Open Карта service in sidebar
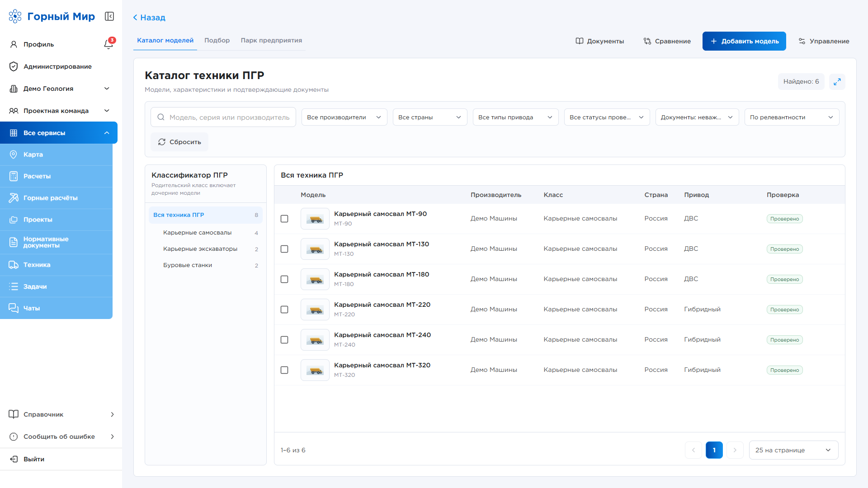868x488 pixels. coord(56,155)
